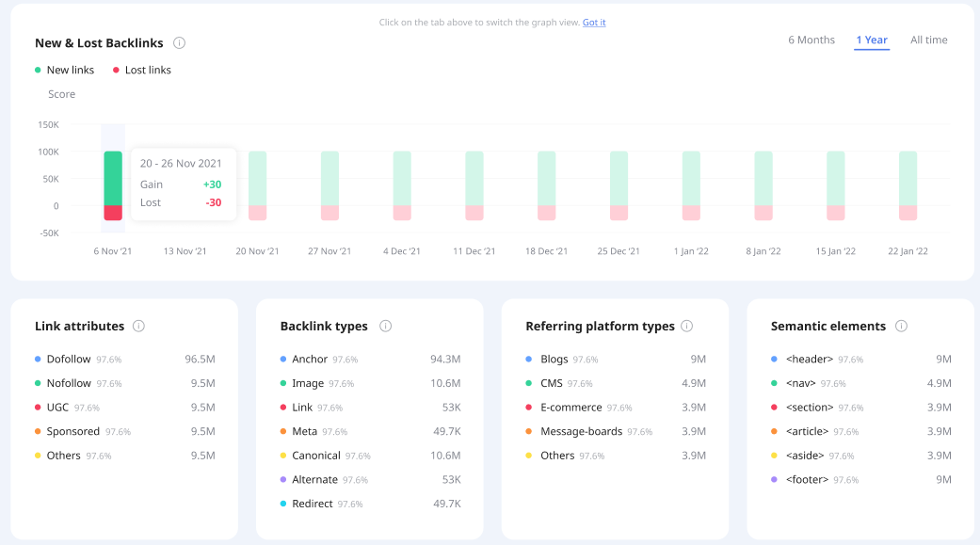This screenshot has width=980, height=545.
Task: Click the <section> semantic element
Action: click(x=861, y=408)
